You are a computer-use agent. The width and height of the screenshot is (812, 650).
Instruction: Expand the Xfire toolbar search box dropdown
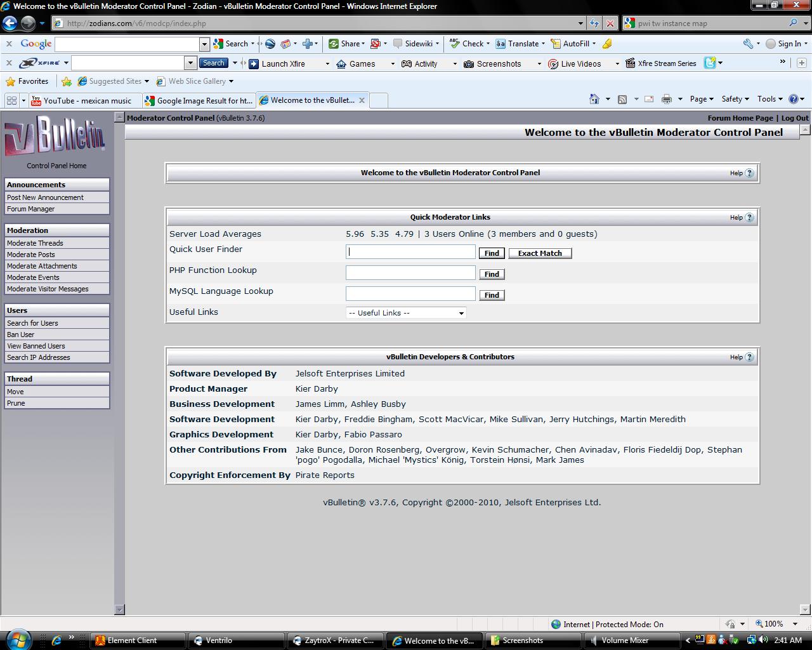tap(190, 63)
